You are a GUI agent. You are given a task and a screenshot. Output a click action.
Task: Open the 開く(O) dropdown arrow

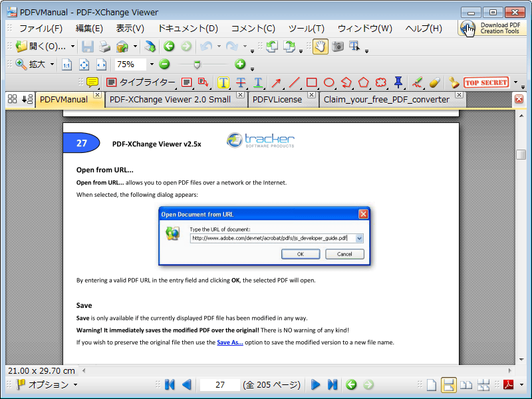(72, 47)
